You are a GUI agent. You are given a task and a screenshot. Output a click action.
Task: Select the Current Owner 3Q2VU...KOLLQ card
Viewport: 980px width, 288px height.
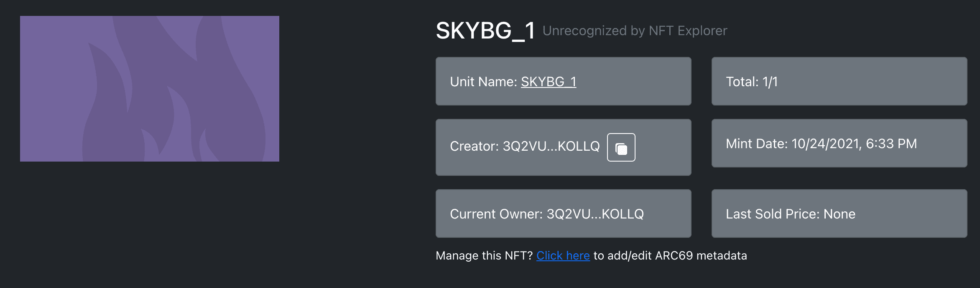pos(563,213)
